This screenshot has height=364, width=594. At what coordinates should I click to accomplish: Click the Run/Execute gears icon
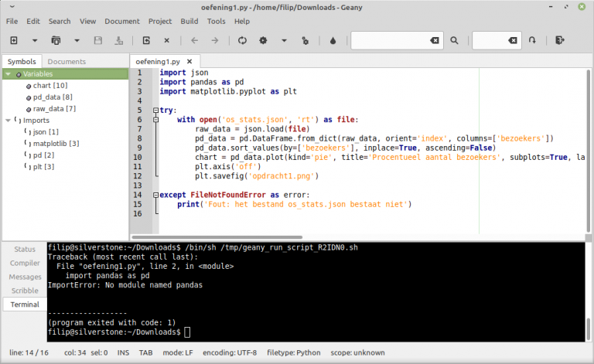[305, 40]
